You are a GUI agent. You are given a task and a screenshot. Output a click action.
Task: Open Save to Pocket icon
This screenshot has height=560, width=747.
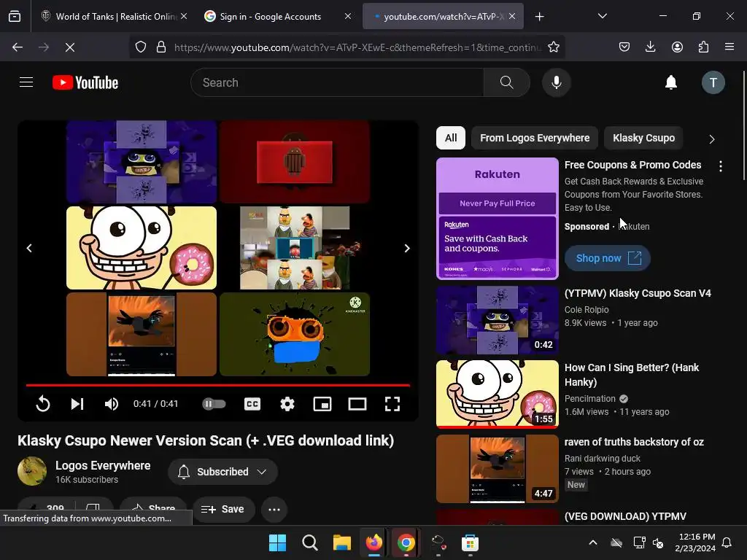(x=624, y=47)
